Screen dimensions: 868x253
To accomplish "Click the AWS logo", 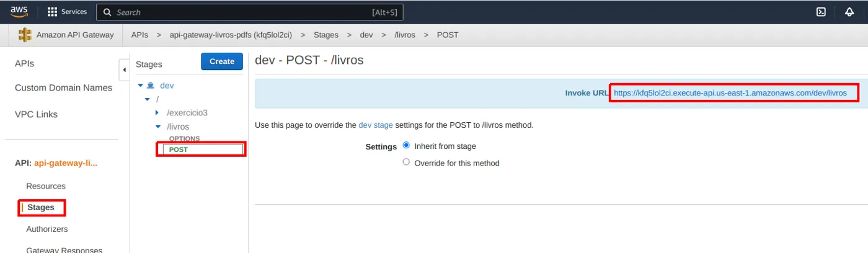I will [19, 12].
